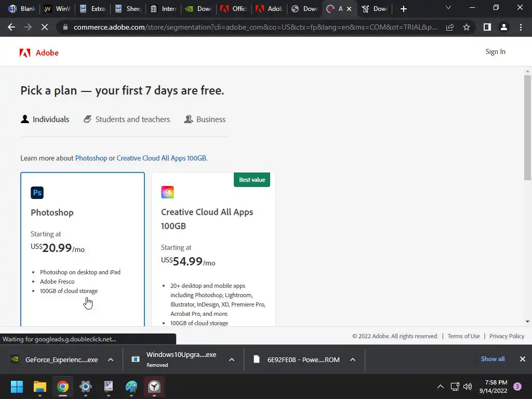Close the active Adobe tab
Viewport: 532px width, 399px height.
(349, 9)
